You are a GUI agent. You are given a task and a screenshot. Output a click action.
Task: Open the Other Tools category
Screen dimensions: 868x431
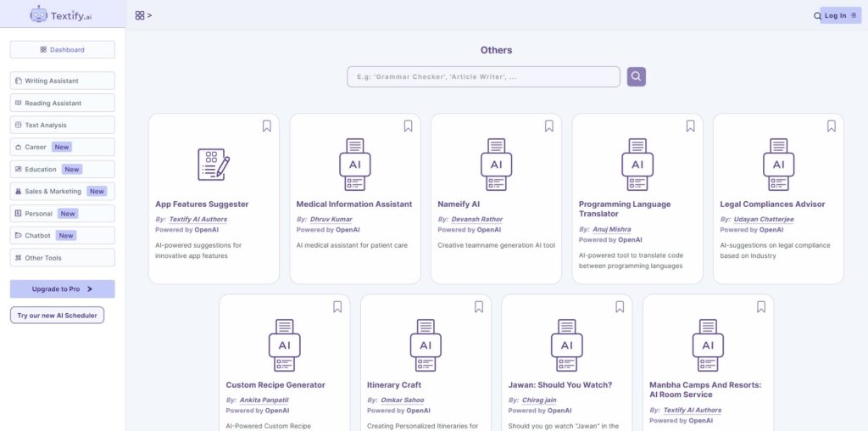(63, 258)
